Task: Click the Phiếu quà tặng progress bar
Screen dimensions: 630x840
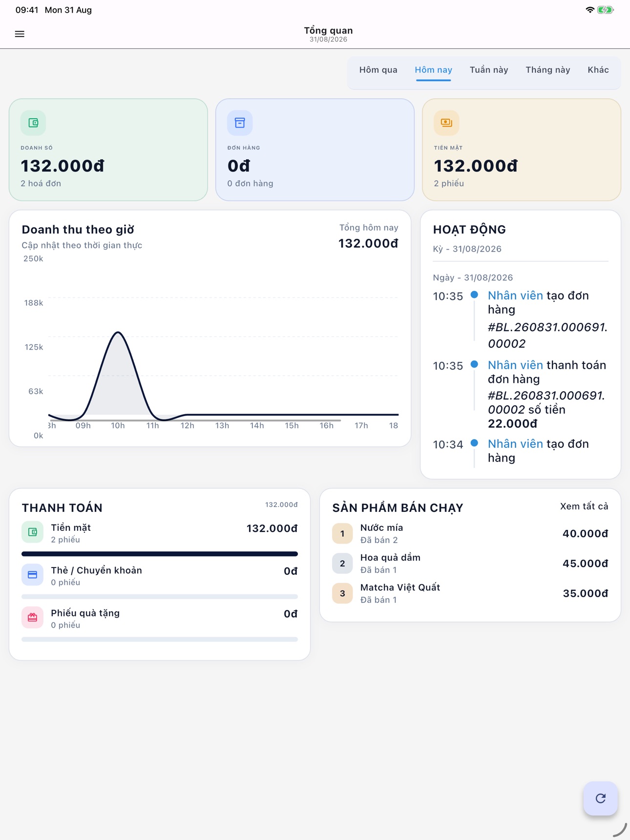Action: tap(160, 639)
